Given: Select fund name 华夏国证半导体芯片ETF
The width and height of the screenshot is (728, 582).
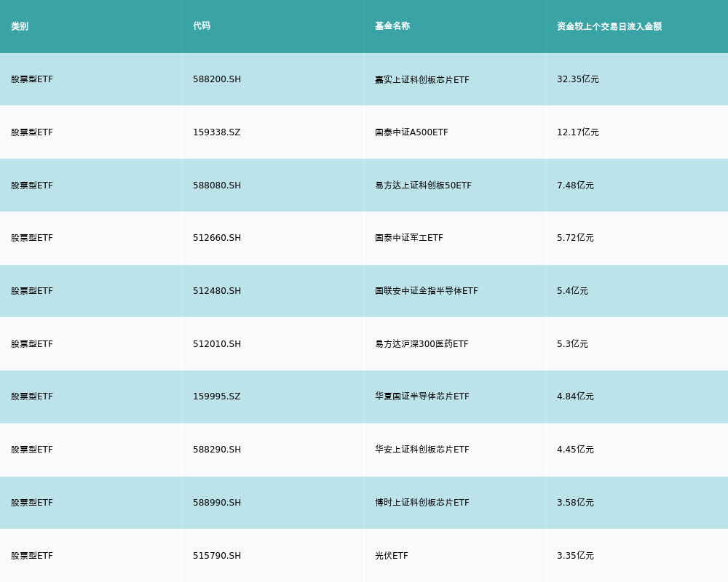Looking at the screenshot, I should point(422,396).
